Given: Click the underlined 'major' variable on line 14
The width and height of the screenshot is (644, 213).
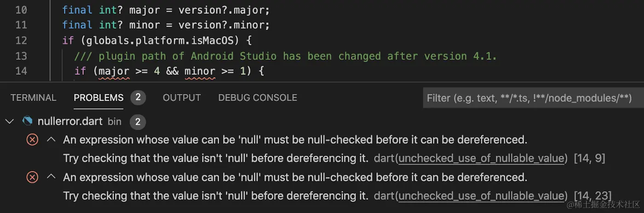Looking at the screenshot, I should coord(114,71).
